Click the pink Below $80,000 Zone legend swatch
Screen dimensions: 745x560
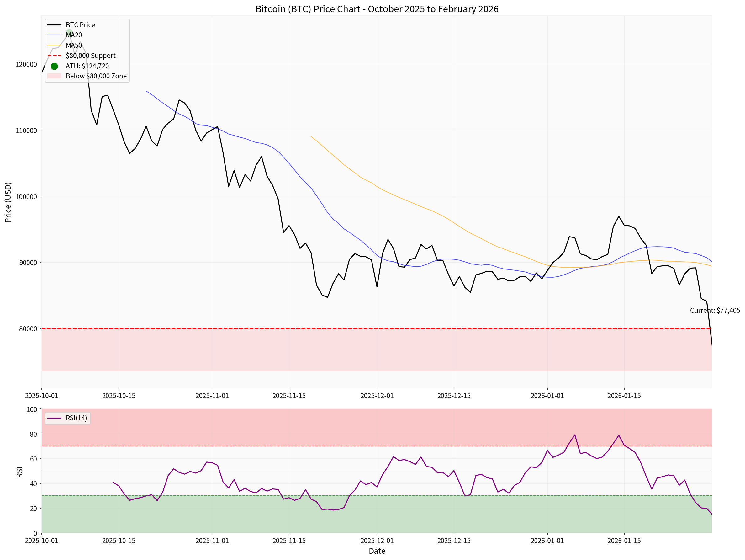[54, 76]
